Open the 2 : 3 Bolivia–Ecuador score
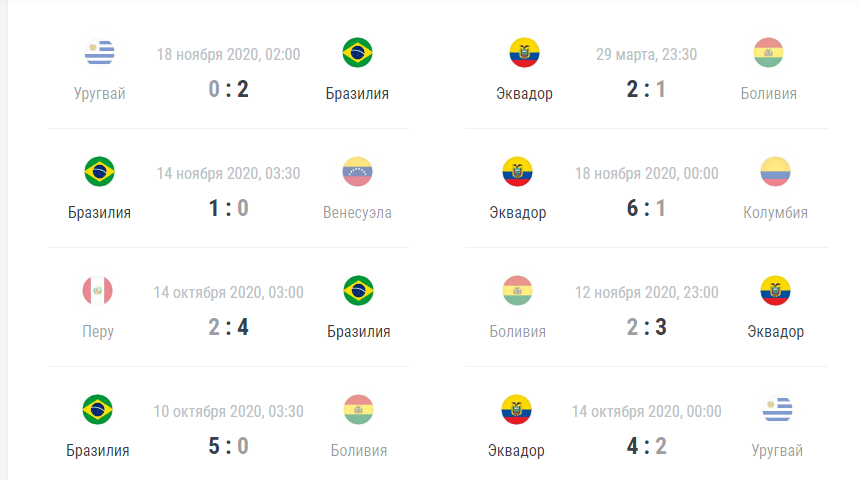Image resolution: width=860 pixels, height=480 pixels. [647, 327]
